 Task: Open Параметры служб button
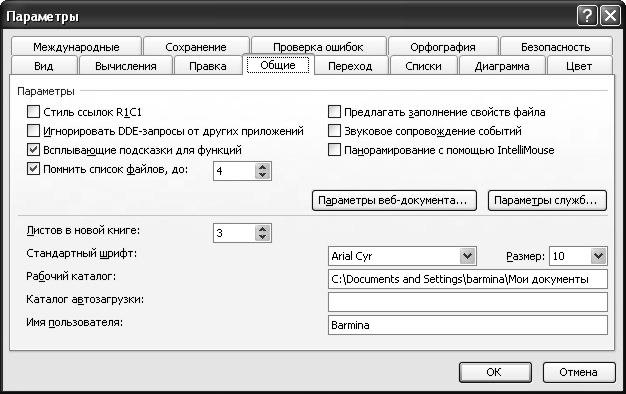click(x=547, y=200)
